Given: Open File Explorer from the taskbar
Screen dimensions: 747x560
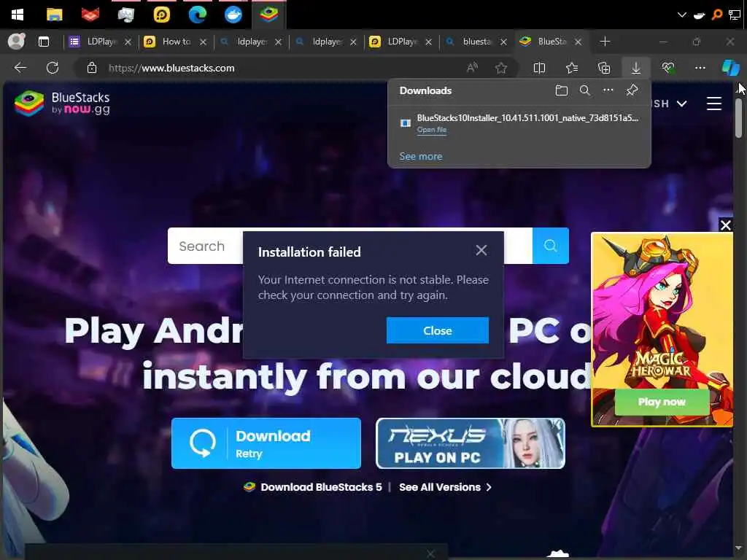Looking at the screenshot, I should (x=54, y=15).
